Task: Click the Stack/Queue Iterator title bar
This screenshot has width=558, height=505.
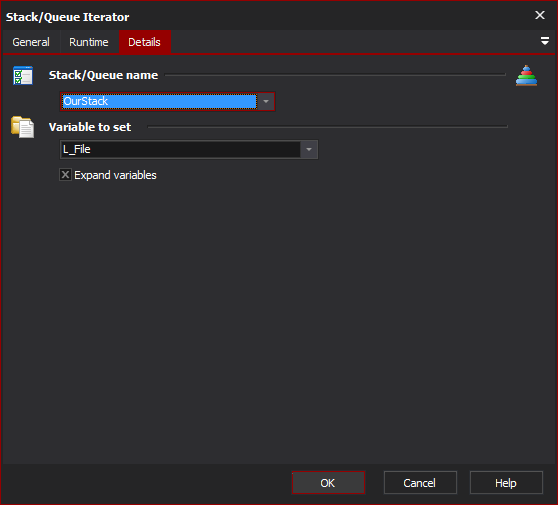Action: (x=267, y=16)
